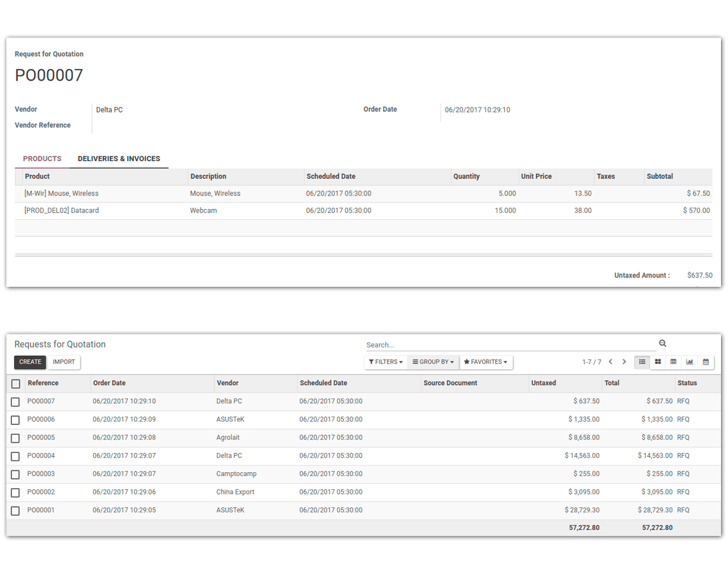This screenshot has height=575, width=728.
Task: Click the Import button
Action: (x=64, y=362)
